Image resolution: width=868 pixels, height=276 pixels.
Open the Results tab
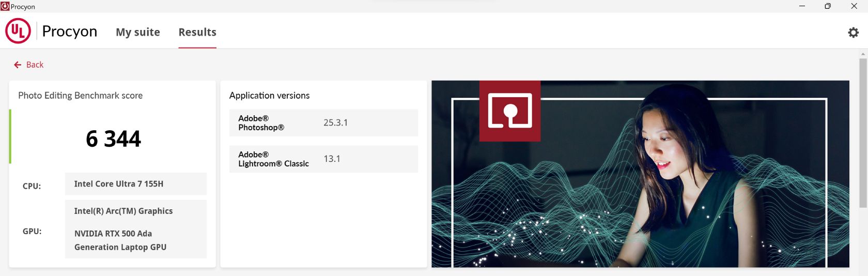click(x=197, y=32)
